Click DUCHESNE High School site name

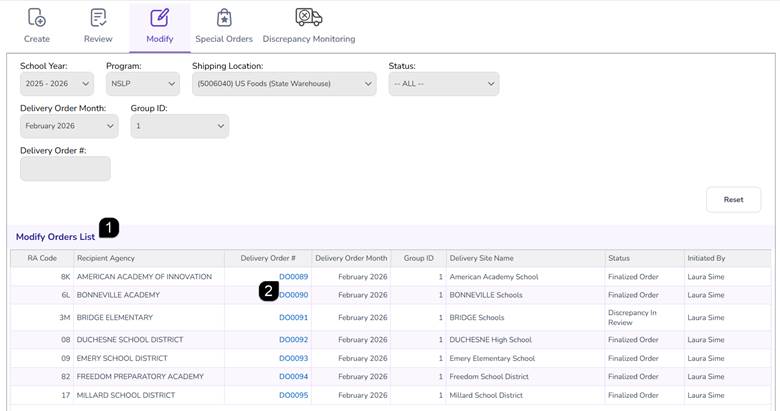click(x=490, y=340)
